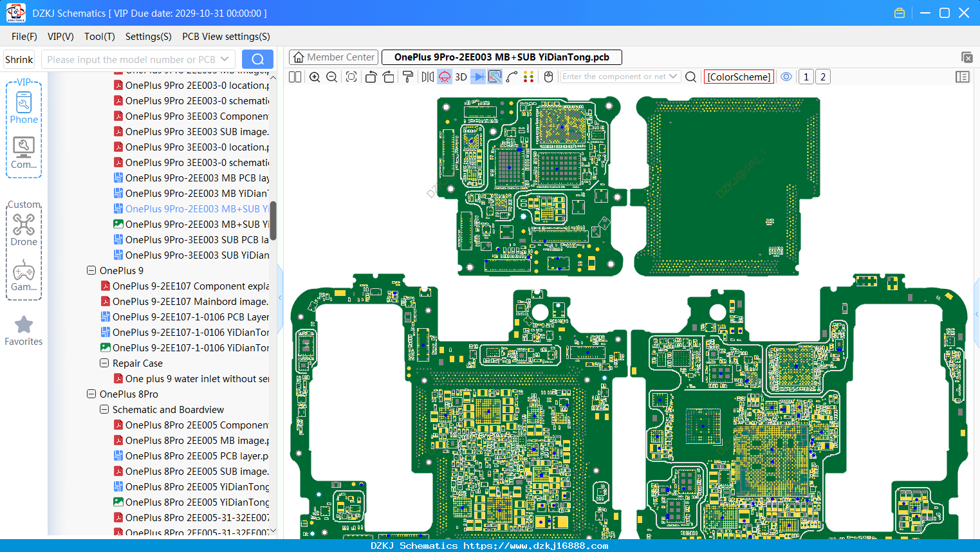Screen dimensions: 980x552
Task: Open the Tool(T) menu
Action: coord(100,37)
